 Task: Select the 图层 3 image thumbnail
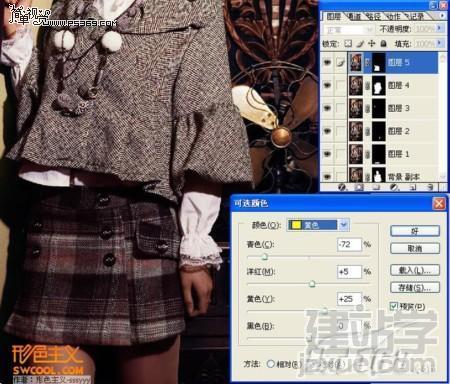coord(356,108)
